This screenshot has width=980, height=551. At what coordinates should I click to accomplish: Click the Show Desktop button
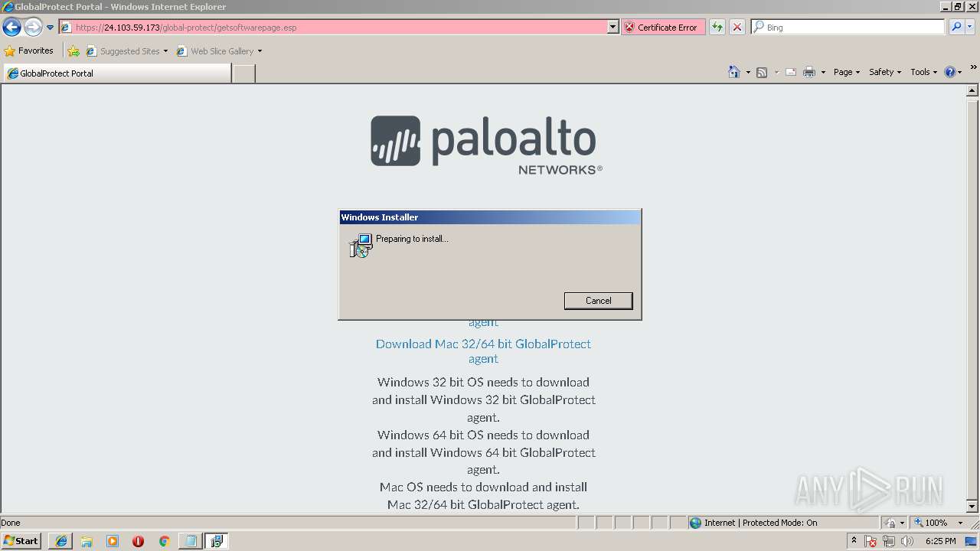point(972,541)
